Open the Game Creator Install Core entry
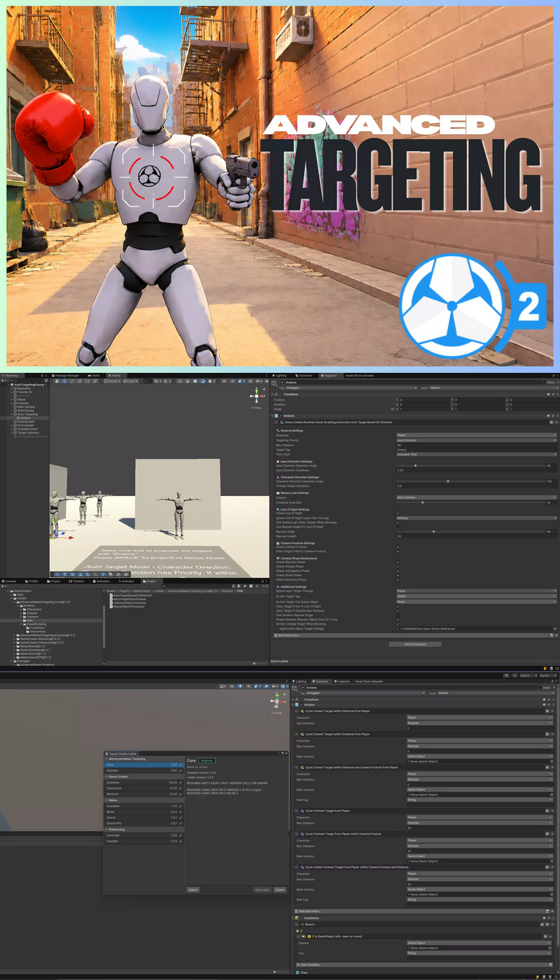 (143, 765)
